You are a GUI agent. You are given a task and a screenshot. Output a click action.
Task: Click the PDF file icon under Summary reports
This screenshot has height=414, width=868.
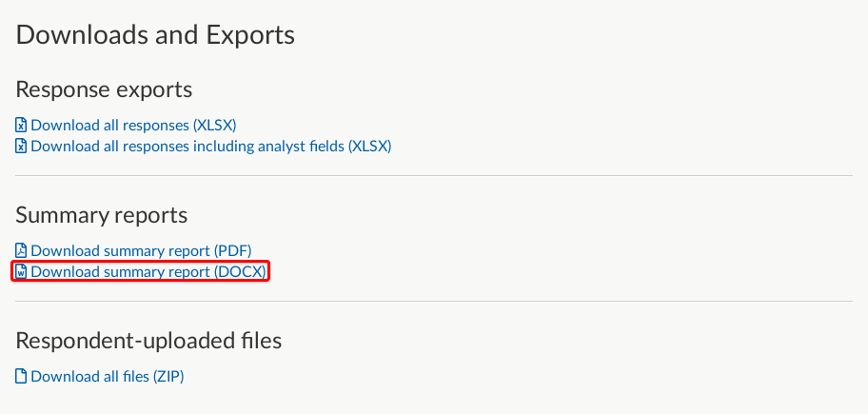pyautogui.click(x=21, y=250)
